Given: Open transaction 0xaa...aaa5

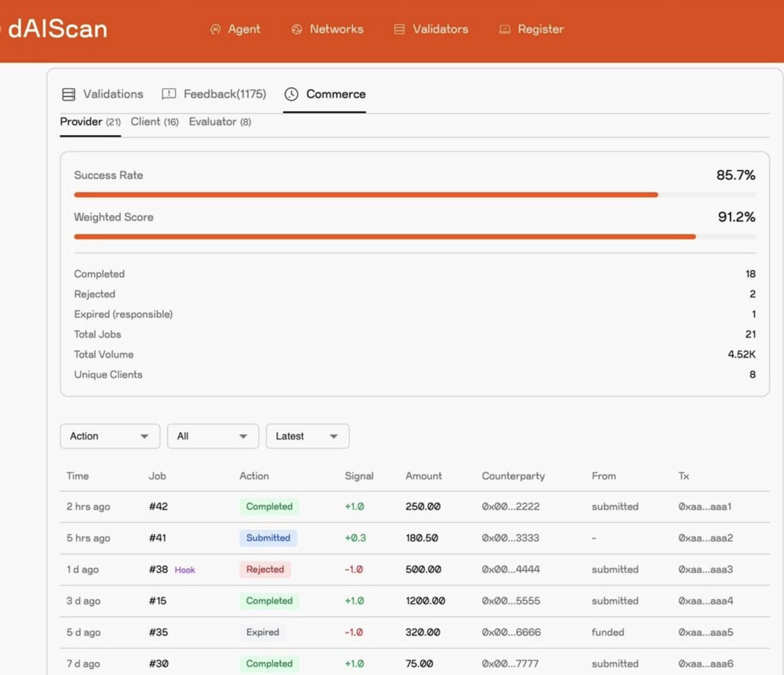Looking at the screenshot, I should pyautogui.click(x=706, y=632).
